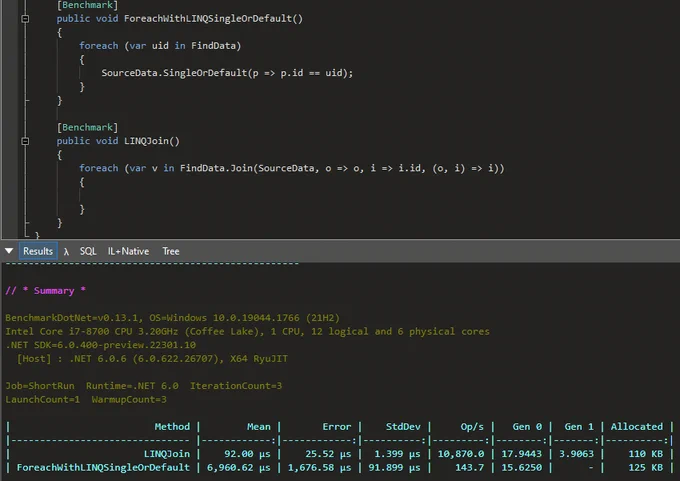Click the 91.899 µs StdDev value
680x481 pixels.
click(x=395, y=468)
